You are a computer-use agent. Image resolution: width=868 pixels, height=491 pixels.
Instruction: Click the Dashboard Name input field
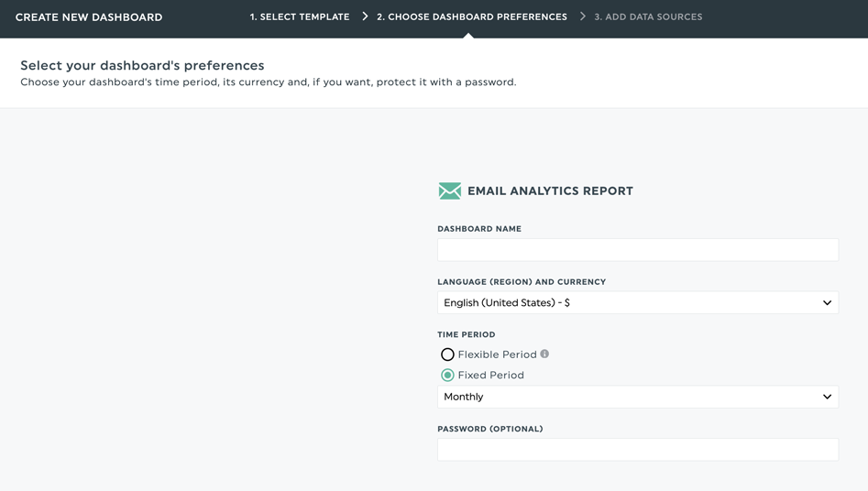point(638,250)
